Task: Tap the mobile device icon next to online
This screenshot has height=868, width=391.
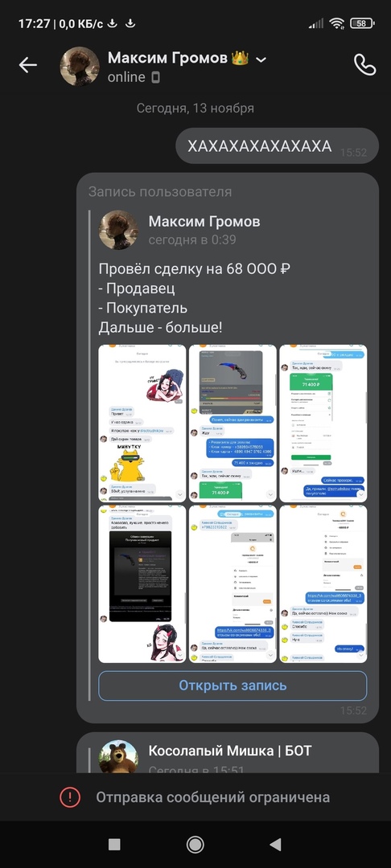Action: [x=155, y=77]
